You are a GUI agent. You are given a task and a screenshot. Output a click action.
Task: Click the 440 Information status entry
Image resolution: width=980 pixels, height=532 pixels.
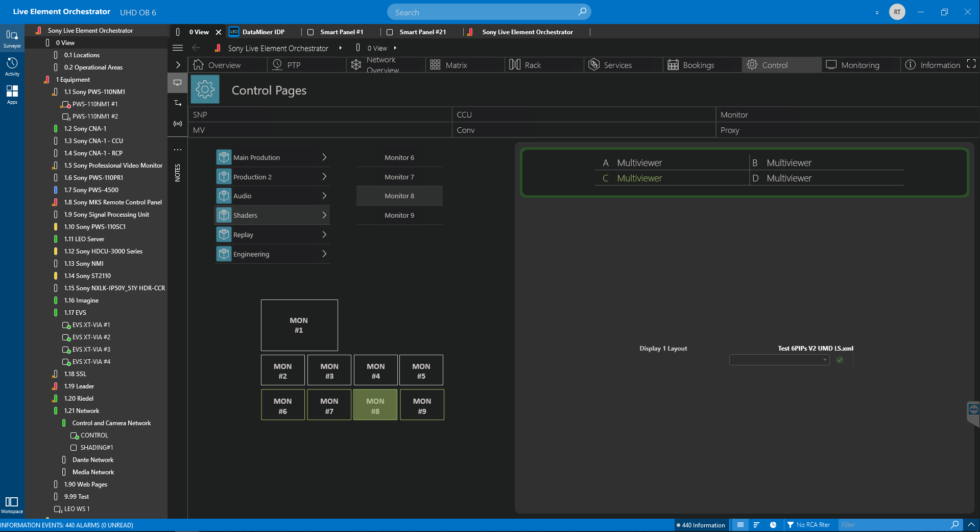[x=700, y=525]
